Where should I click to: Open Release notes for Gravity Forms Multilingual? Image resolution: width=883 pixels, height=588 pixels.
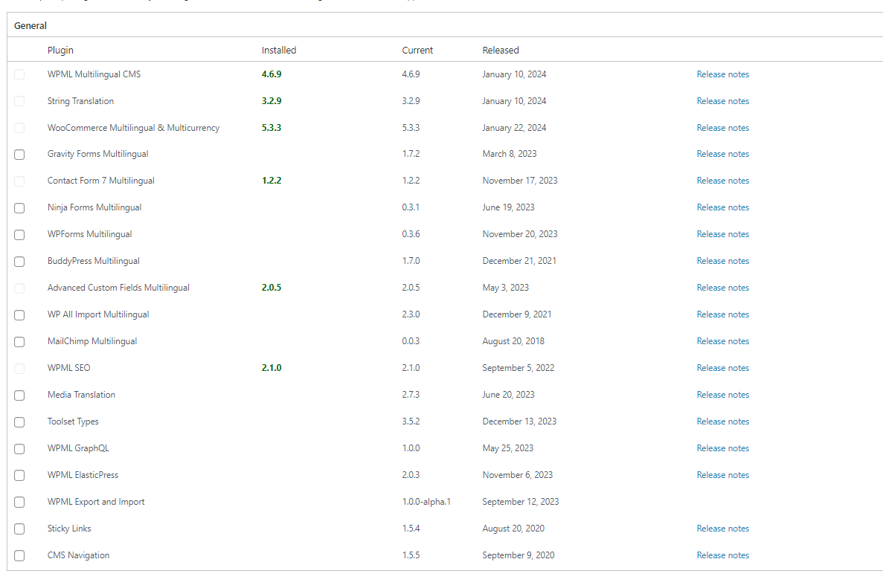722,154
